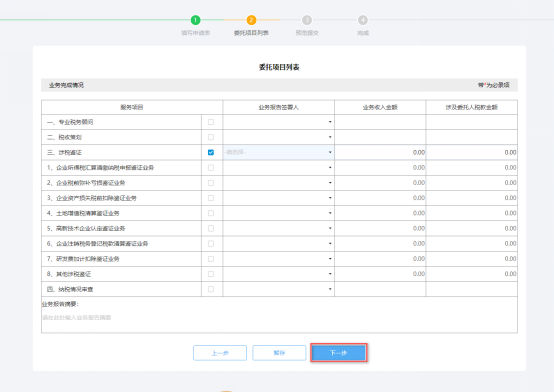
Task: Open signer dropdown for 二、税收策划
Action: 278,137
